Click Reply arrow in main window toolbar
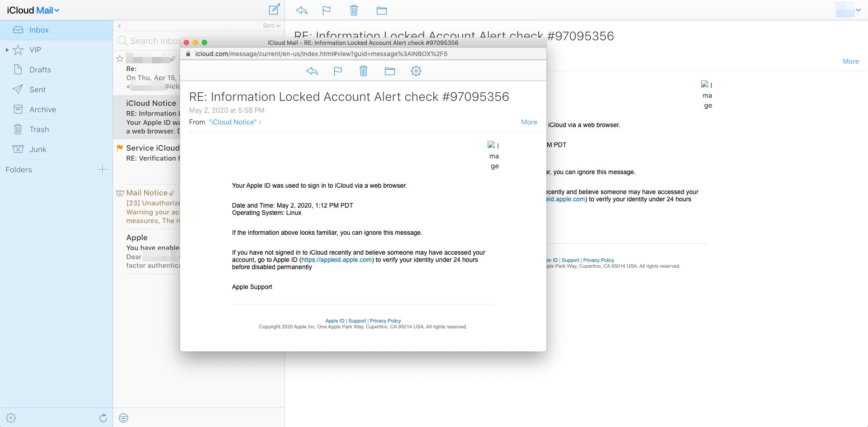868x427 pixels. (302, 10)
